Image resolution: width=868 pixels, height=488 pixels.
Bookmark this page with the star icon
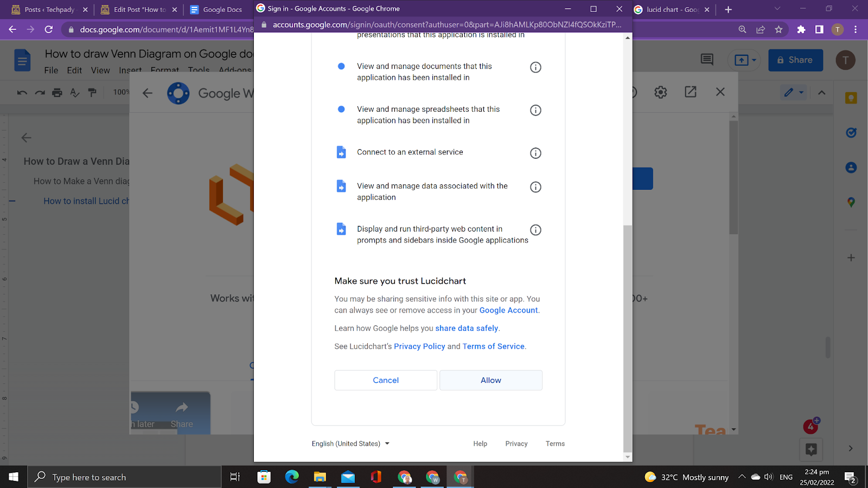[779, 30]
